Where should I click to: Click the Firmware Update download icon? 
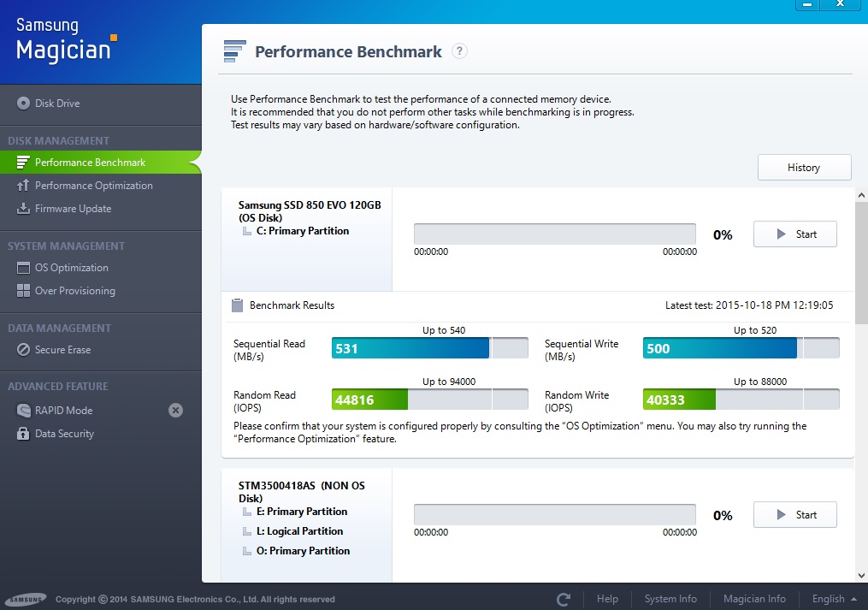[x=23, y=209]
